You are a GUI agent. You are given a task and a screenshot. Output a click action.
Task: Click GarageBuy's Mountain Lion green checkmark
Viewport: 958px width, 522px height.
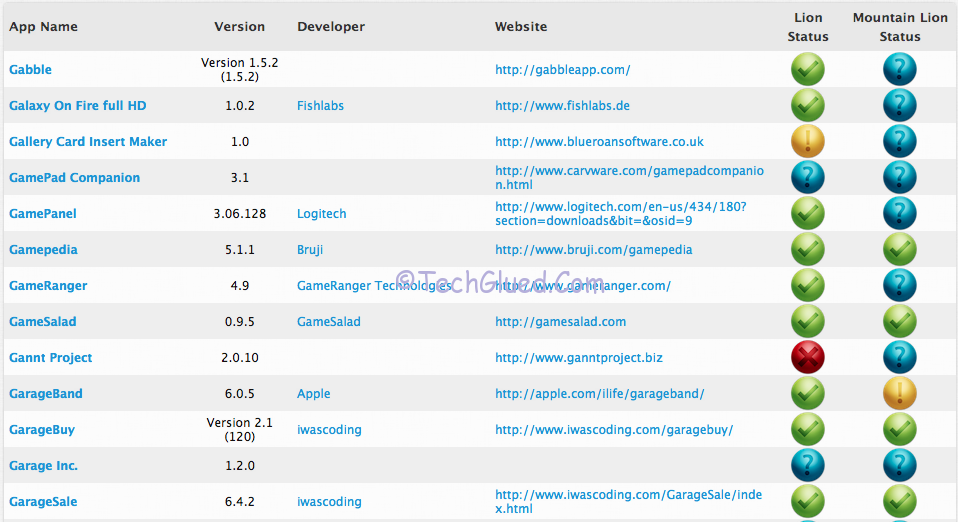tap(899, 430)
